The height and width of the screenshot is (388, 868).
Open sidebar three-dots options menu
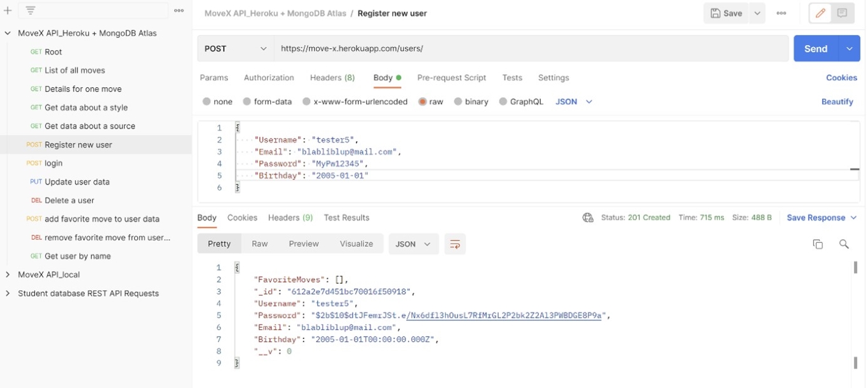[x=179, y=10]
